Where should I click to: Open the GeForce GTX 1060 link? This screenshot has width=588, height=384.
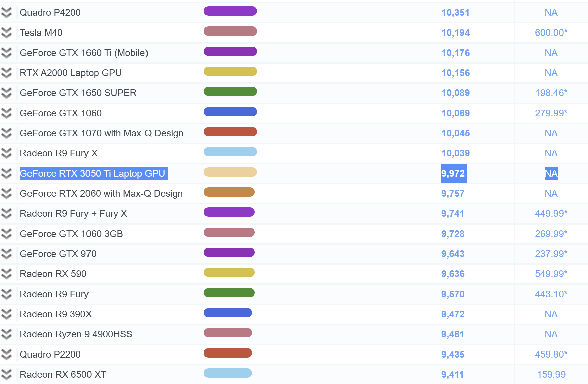click(61, 113)
